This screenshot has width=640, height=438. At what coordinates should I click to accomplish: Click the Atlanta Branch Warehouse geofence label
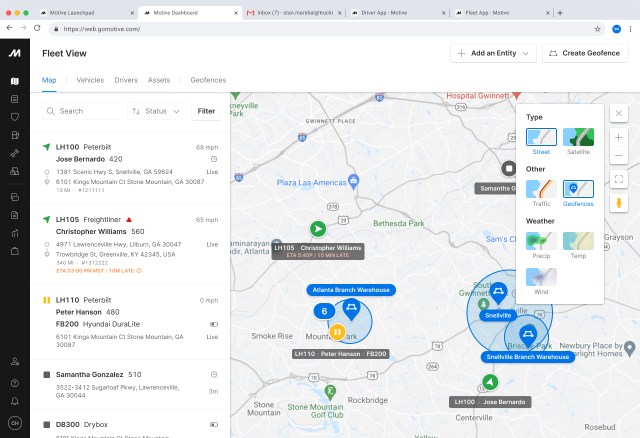point(350,290)
